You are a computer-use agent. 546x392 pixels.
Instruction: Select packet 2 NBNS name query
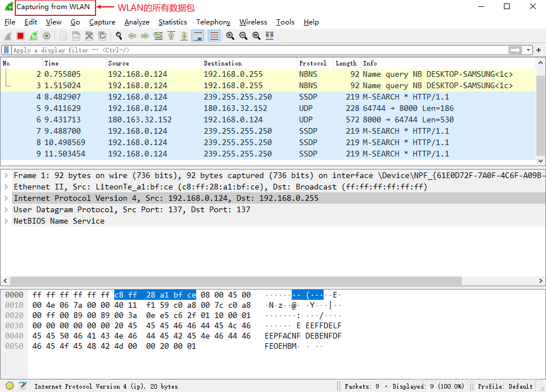pyautogui.click(x=268, y=74)
